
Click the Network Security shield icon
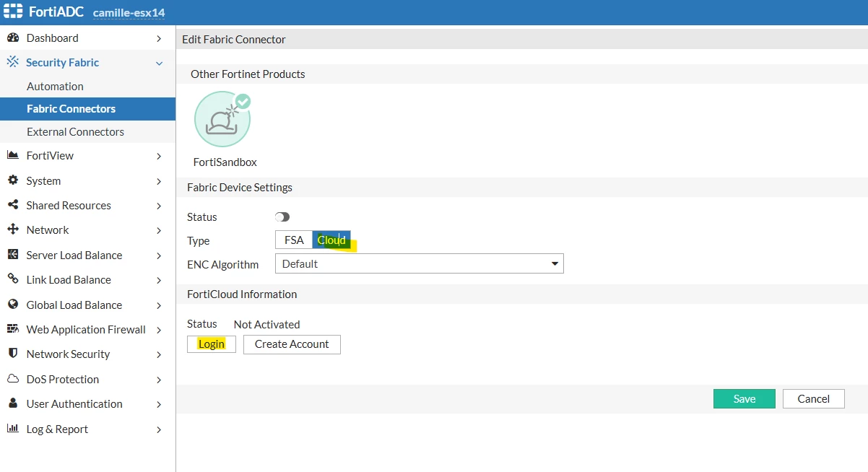click(x=13, y=354)
